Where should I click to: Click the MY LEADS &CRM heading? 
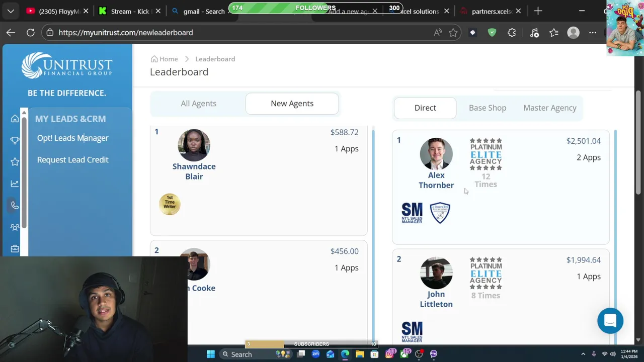pyautogui.click(x=70, y=119)
